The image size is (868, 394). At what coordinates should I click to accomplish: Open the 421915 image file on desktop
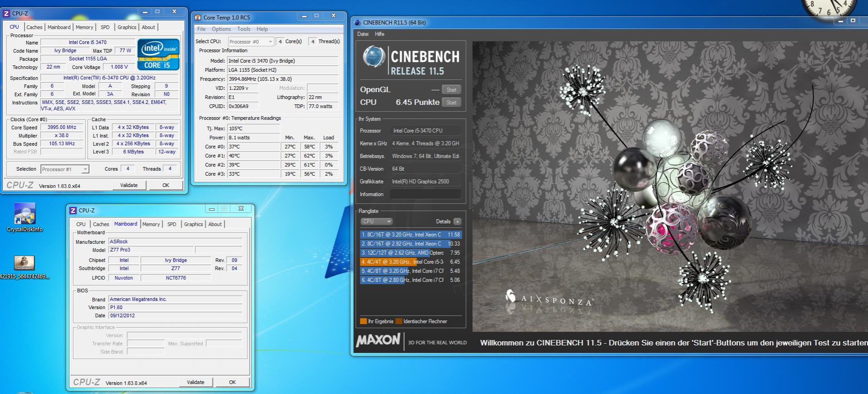click(25, 267)
